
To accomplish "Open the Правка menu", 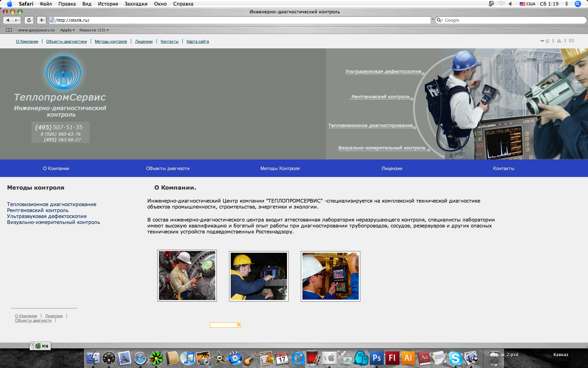I will tap(67, 4).
